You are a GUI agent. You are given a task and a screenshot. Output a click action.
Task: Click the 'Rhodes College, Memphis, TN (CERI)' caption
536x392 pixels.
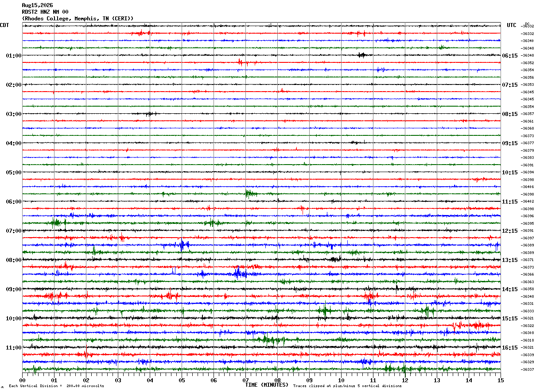tap(78, 19)
